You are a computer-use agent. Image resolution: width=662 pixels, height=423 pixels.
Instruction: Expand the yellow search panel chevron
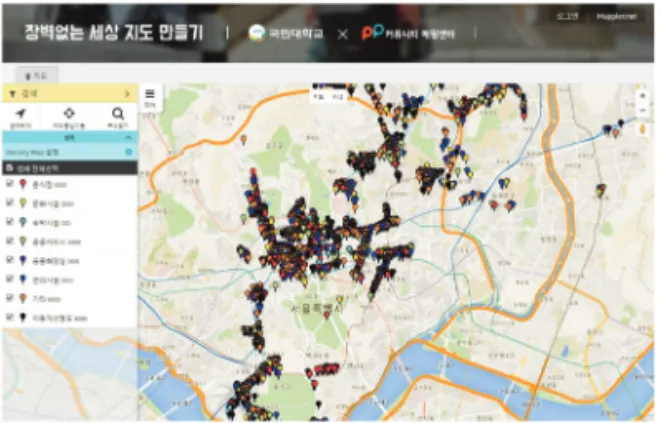(x=127, y=94)
